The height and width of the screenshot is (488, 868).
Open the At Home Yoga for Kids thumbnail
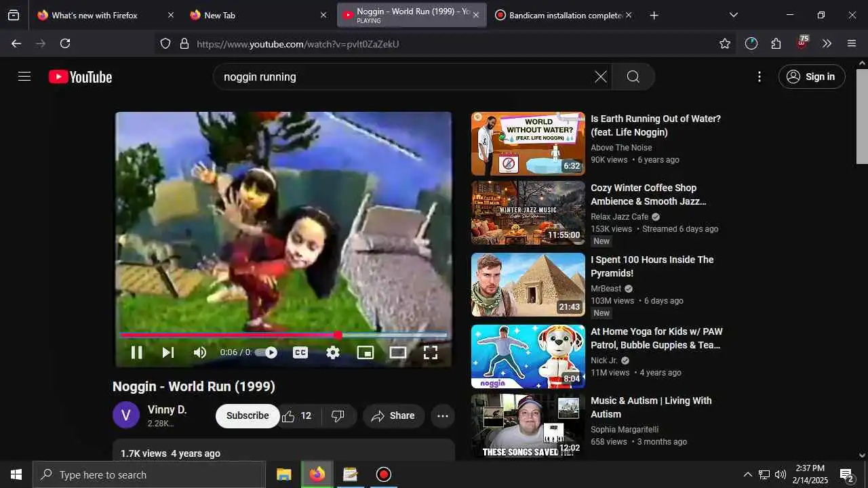(528, 357)
